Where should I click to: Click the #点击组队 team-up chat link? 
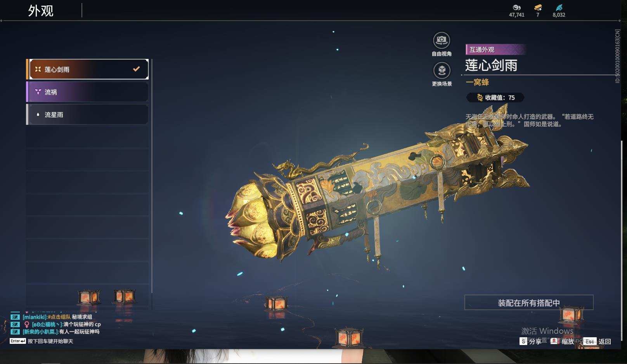[59, 317]
